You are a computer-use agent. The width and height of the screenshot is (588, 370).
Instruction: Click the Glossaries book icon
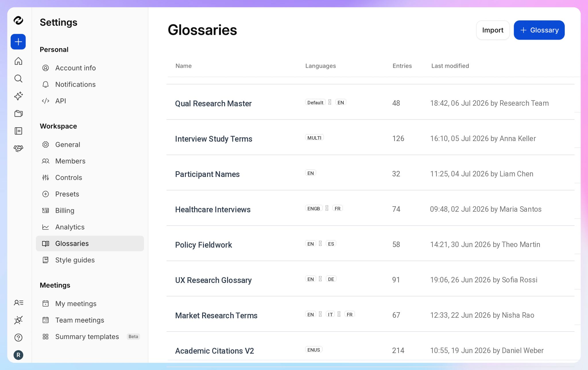[46, 244]
